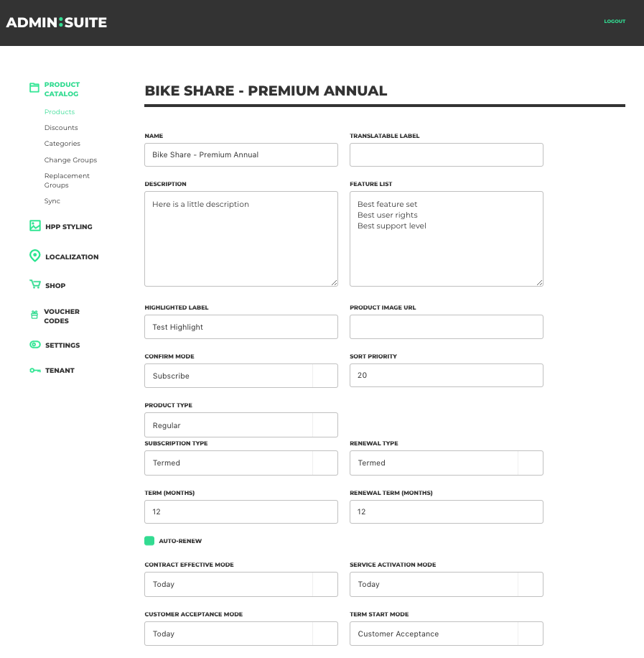
Task: Click the Highlighted Label field
Action: pyautogui.click(x=241, y=327)
